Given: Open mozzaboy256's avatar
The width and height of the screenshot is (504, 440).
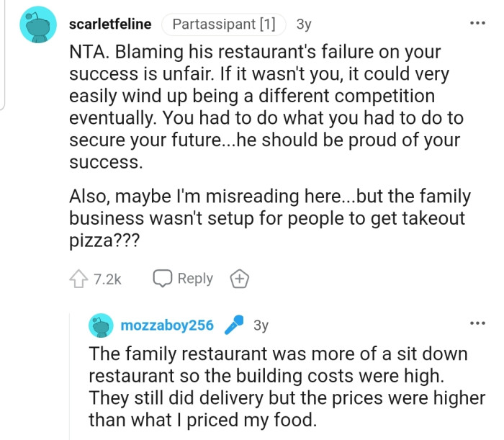Looking at the screenshot, I should (102, 325).
